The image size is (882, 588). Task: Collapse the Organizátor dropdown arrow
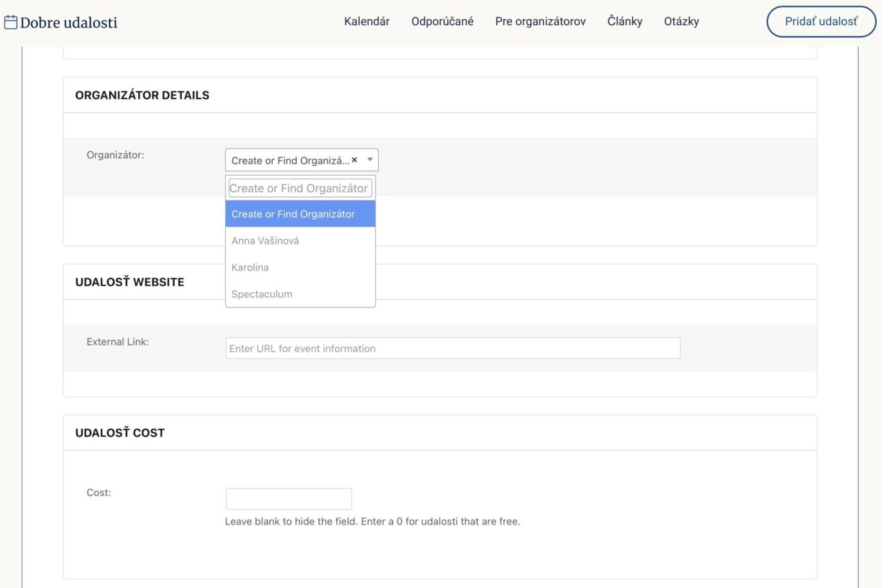pyautogui.click(x=370, y=160)
